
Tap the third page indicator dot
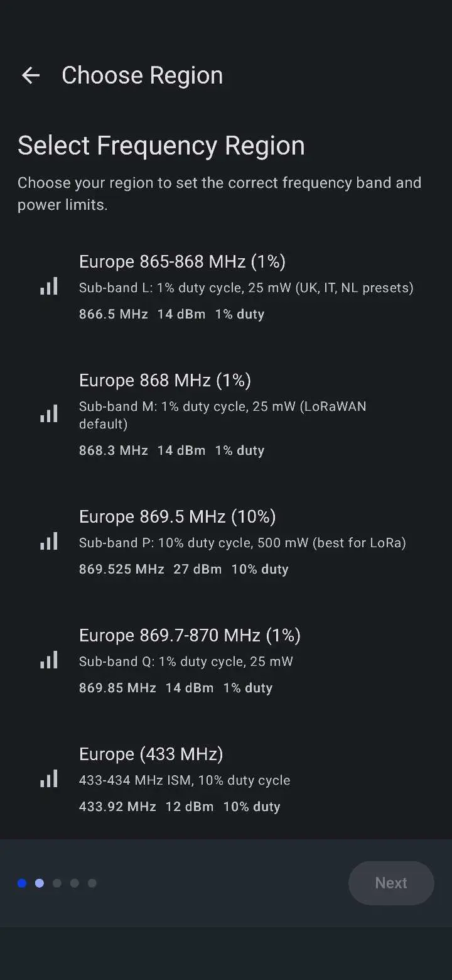[57, 883]
